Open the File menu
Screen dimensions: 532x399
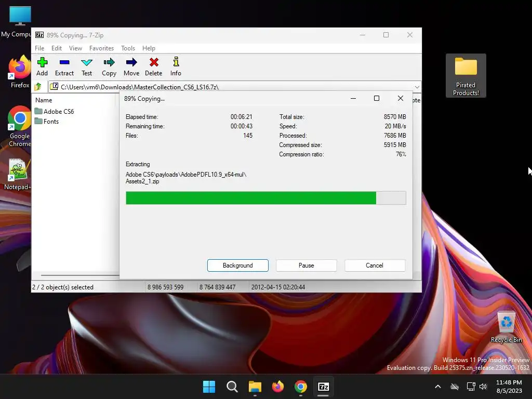(x=39, y=48)
